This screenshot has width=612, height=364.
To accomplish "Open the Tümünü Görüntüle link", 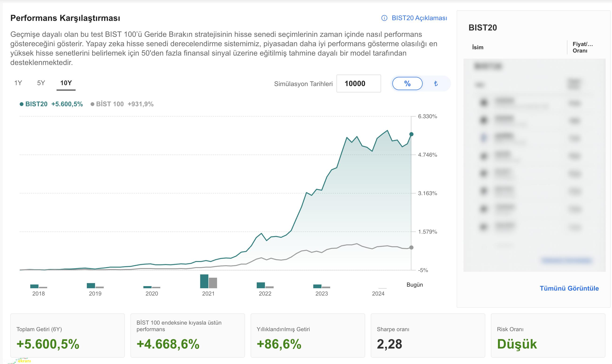I will (x=569, y=288).
